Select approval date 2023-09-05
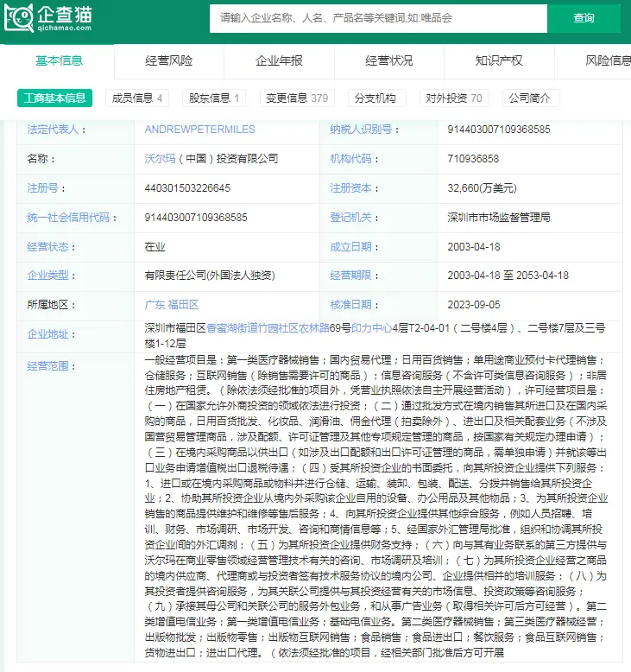The image size is (631, 672). [474, 305]
